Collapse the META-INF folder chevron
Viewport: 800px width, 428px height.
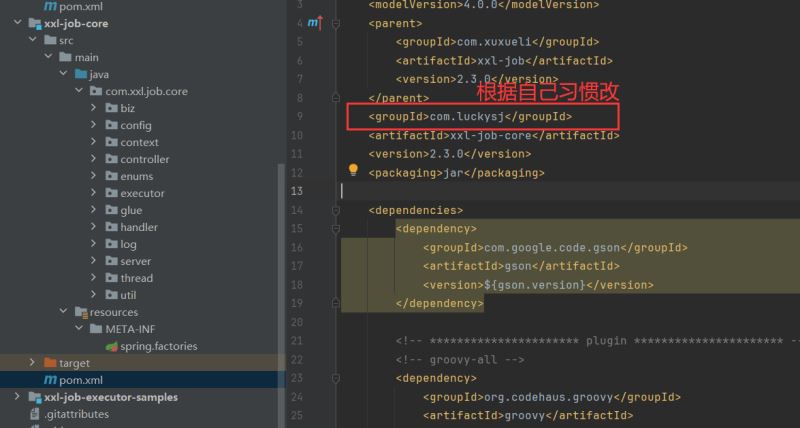point(79,329)
